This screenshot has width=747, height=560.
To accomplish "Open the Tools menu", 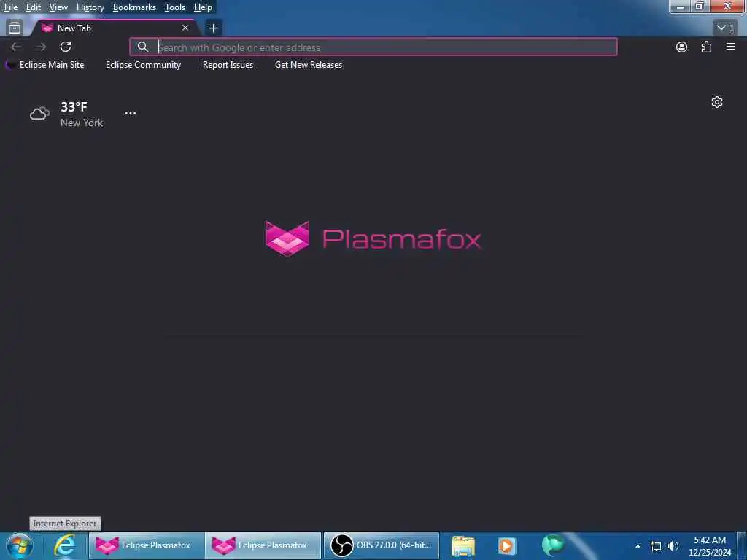I will pyautogui.click(x=174, y=7).
